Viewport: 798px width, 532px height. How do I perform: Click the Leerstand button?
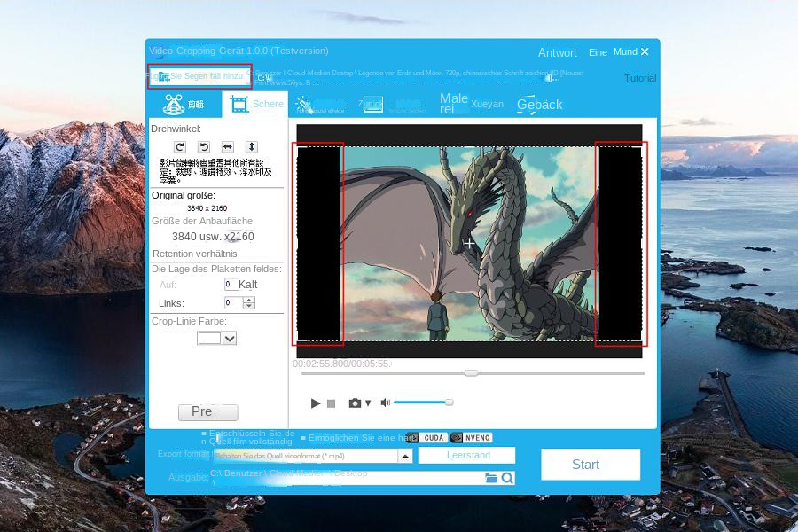click(x=466, y=455)
